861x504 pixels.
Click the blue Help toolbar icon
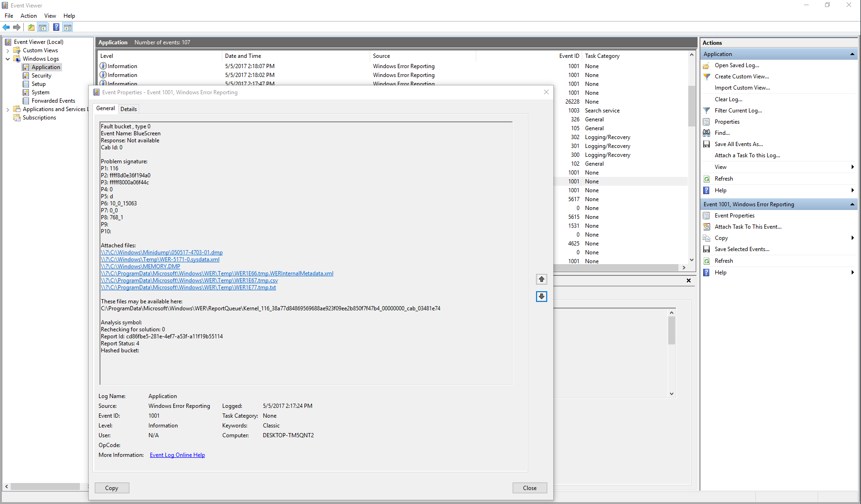click(56, 27)
